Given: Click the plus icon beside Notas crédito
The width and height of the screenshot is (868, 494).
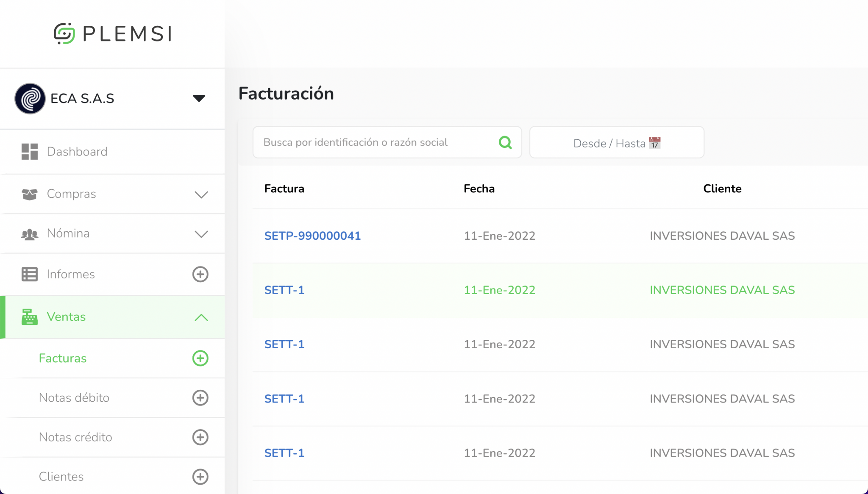Looking at the screenshot, I should tap(200, 437).
